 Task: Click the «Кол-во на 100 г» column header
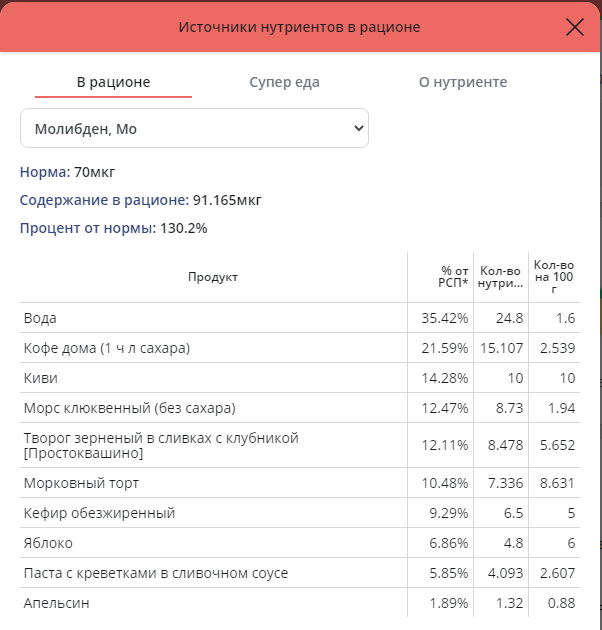click(554, 276)
